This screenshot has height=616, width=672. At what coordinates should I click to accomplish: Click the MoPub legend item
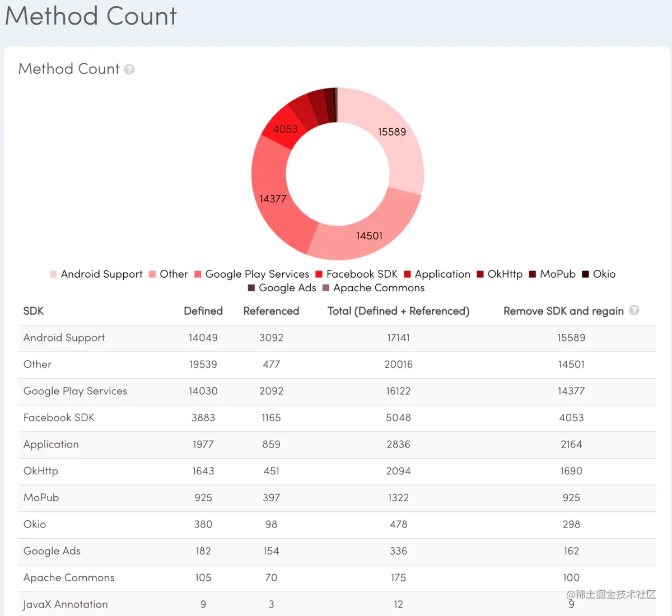click(x=552, y=274)
